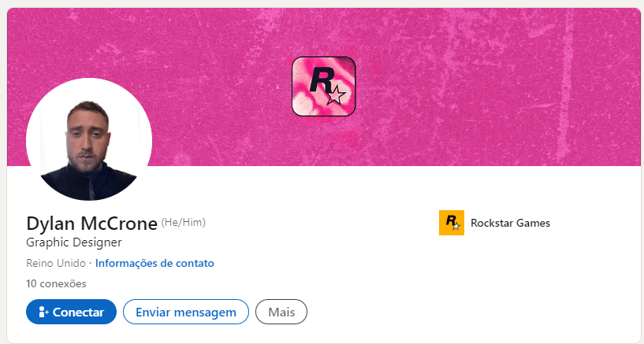Open Informações de contato link

(x=154, y=263)
